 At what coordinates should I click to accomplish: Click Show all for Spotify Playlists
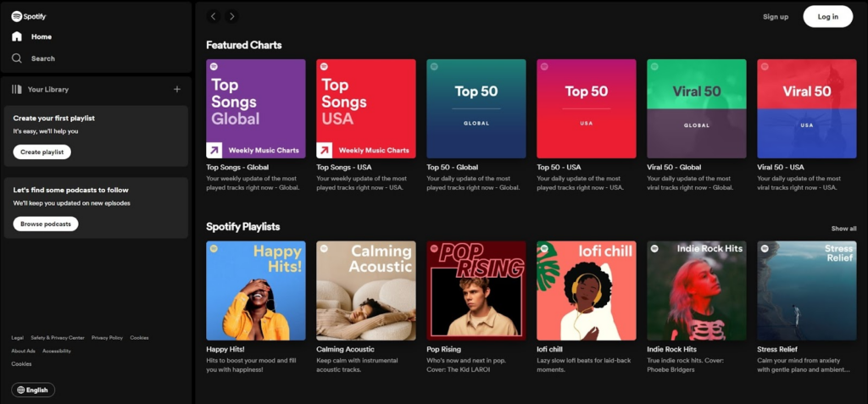tap(843, 229)
